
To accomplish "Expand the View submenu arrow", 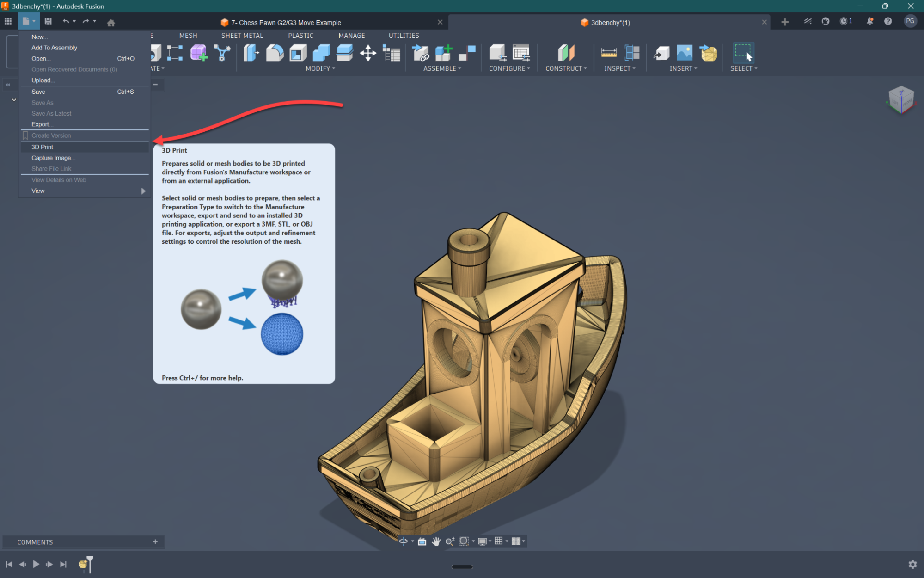I will coord(143,191).
